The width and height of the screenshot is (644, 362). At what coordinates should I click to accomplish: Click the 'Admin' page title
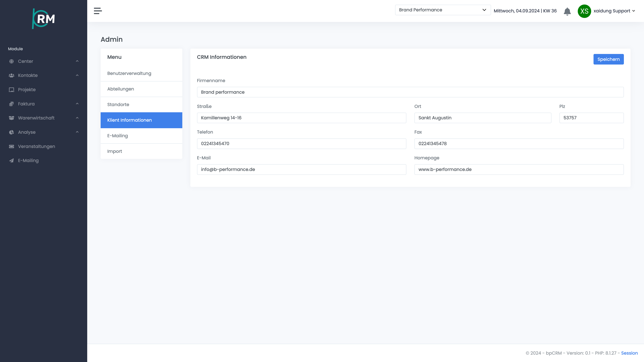coord(112,40)
